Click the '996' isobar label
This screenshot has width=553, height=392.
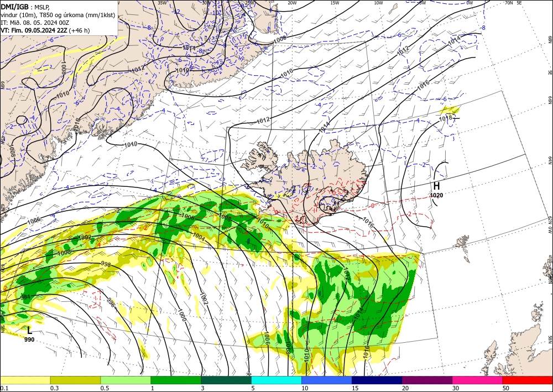(x=111, y=302)
